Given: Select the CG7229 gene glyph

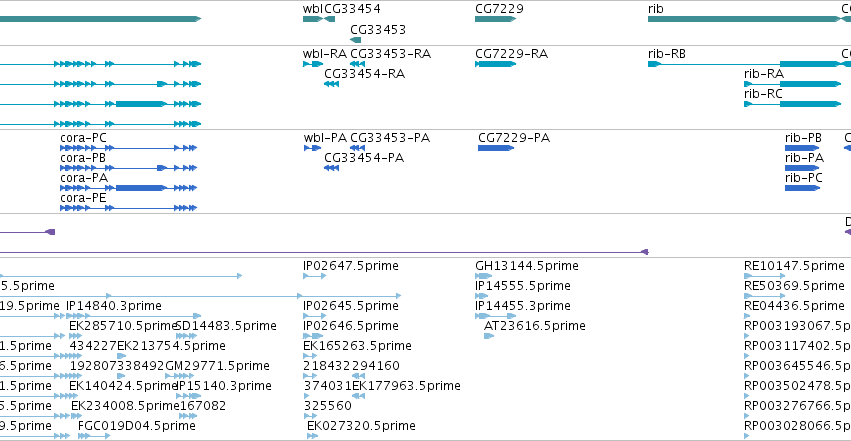Looking at the screenshot, I should click(495, 19).
